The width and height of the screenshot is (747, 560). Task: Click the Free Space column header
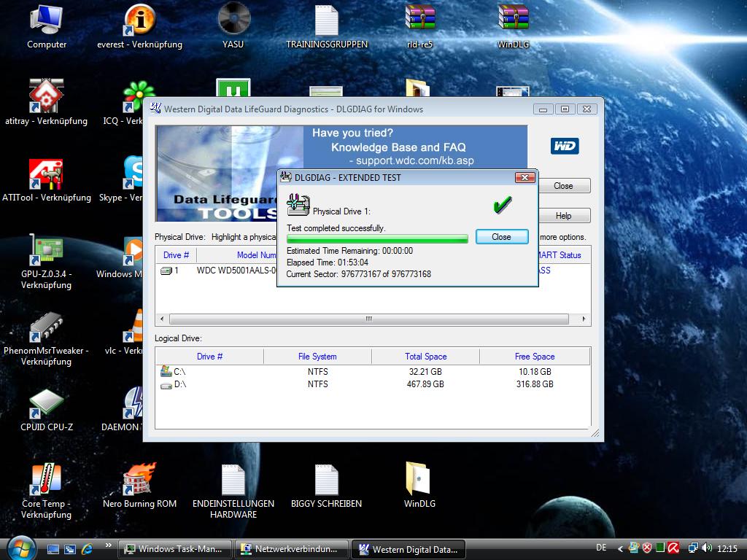tap(535, 356)
